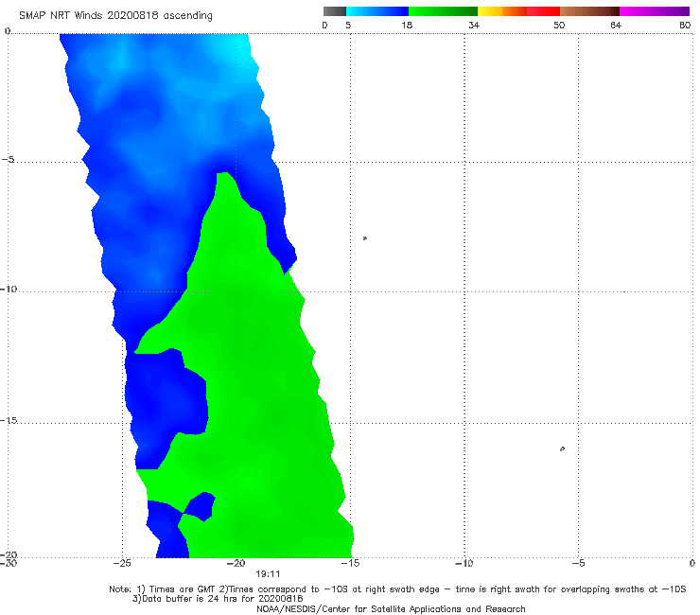Click the note '3)Data buffer is 24 hrs'
The width and height of the screenshot is (700, 615).
[218, 599]
